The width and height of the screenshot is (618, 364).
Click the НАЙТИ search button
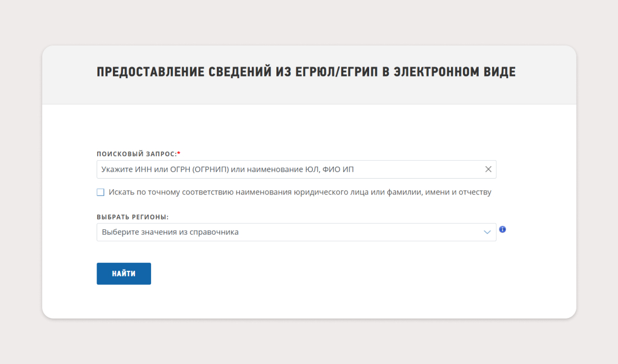click(124, 274)
